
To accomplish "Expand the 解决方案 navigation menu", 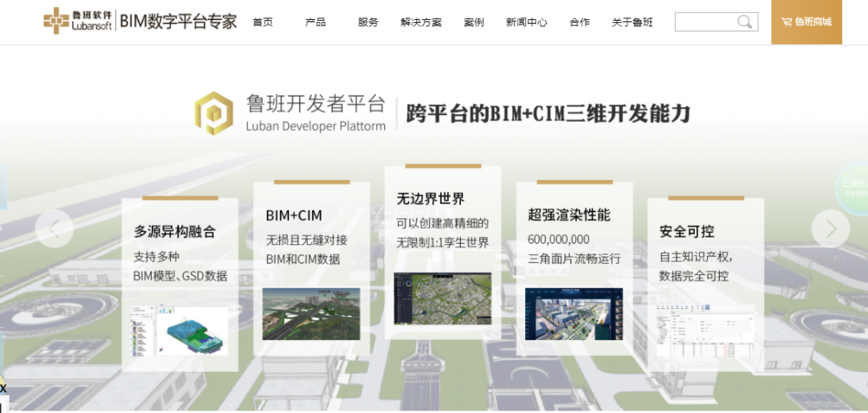I will tap(421, 22).
